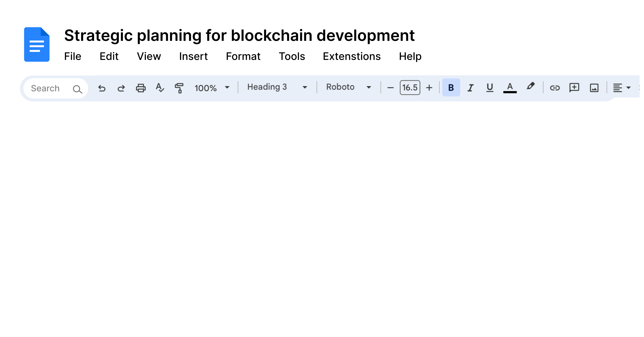This screenshot has height=337, width=644.
Task: Open the text color picker
Action: coord(510,88)
